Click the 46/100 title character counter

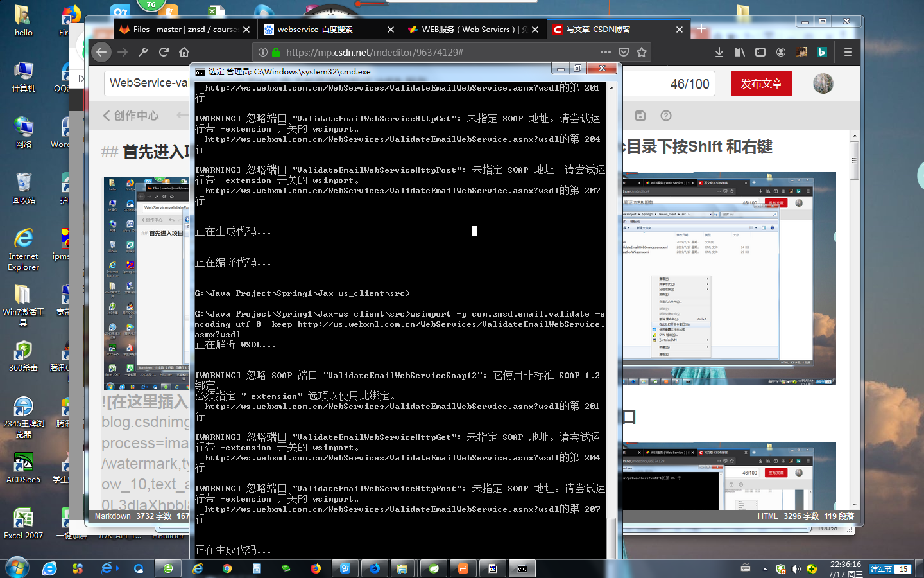point(690,84)
